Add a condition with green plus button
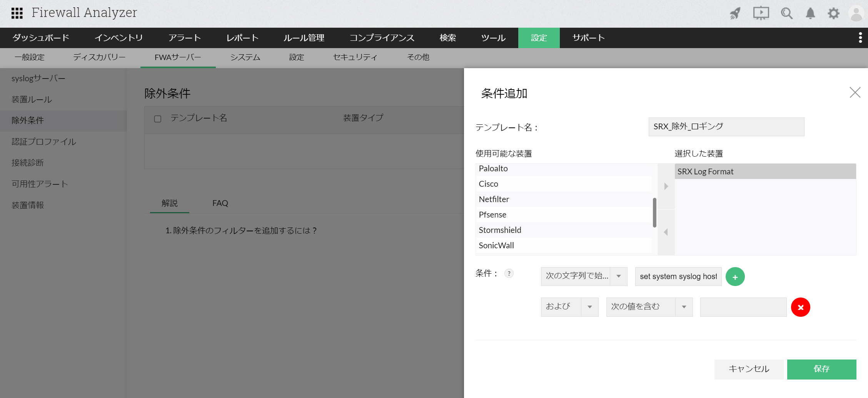This screenshot has width=868, height=398. point(735,277)
